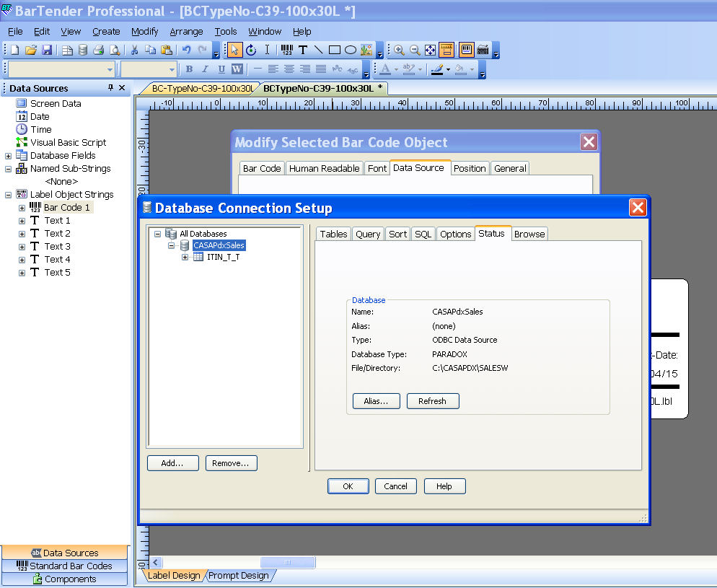Save the label with the floppy icon

tap(47, 50)
